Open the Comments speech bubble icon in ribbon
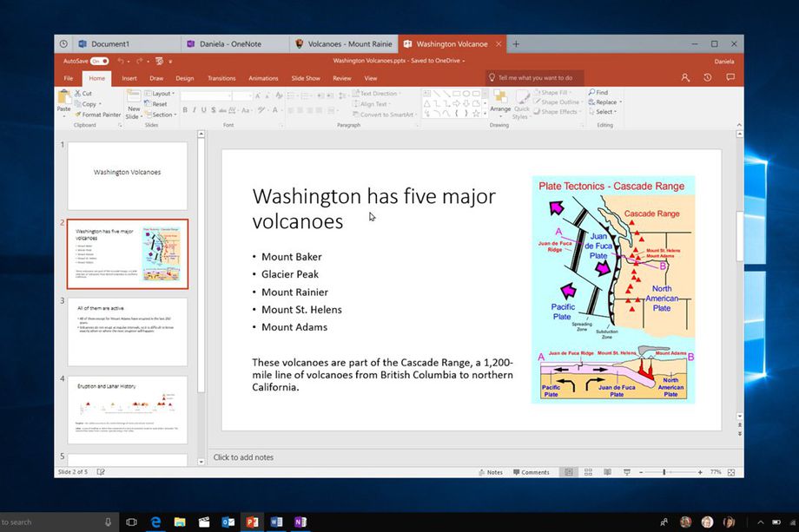 pyautogui.click(x=730, y=77)
